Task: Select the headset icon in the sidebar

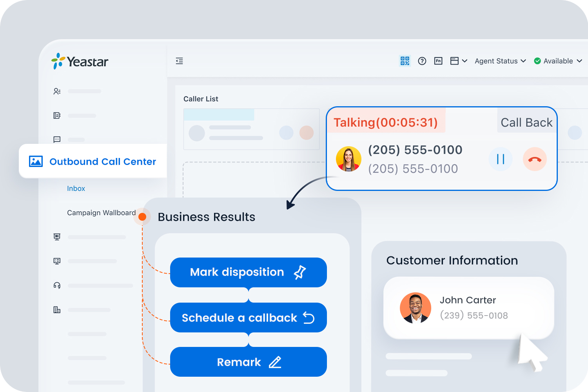Action: pos(57,285)
